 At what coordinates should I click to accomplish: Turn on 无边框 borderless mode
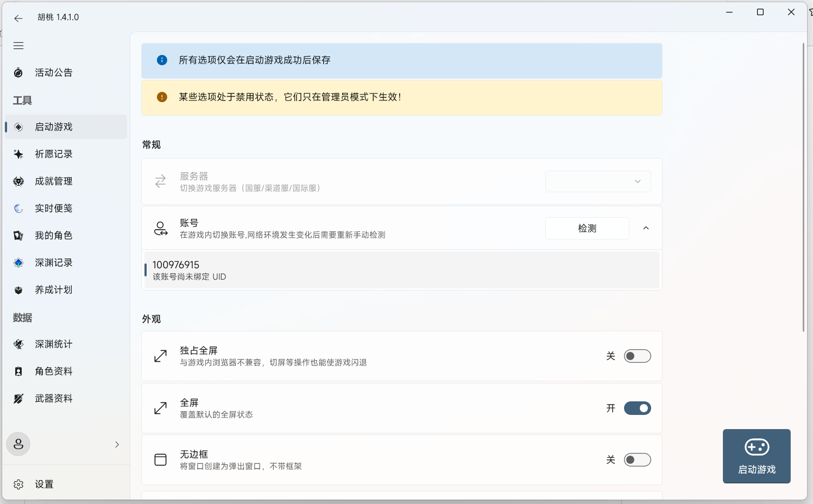(x=637, y=459)
